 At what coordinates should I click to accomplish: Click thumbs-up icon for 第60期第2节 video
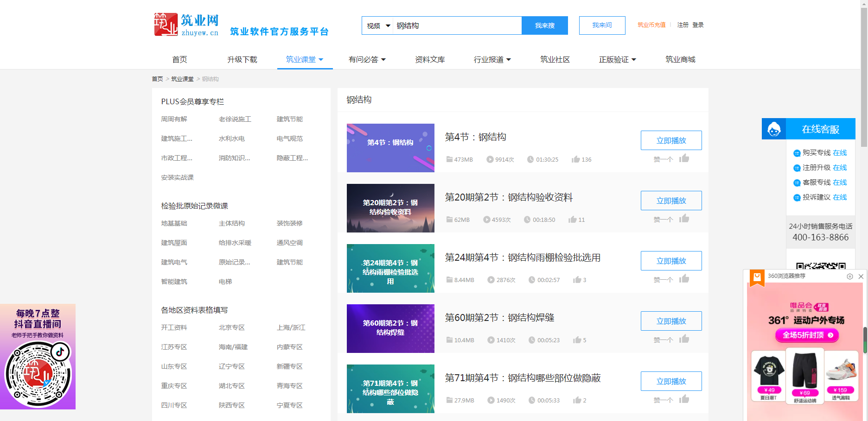pos(684,339)
